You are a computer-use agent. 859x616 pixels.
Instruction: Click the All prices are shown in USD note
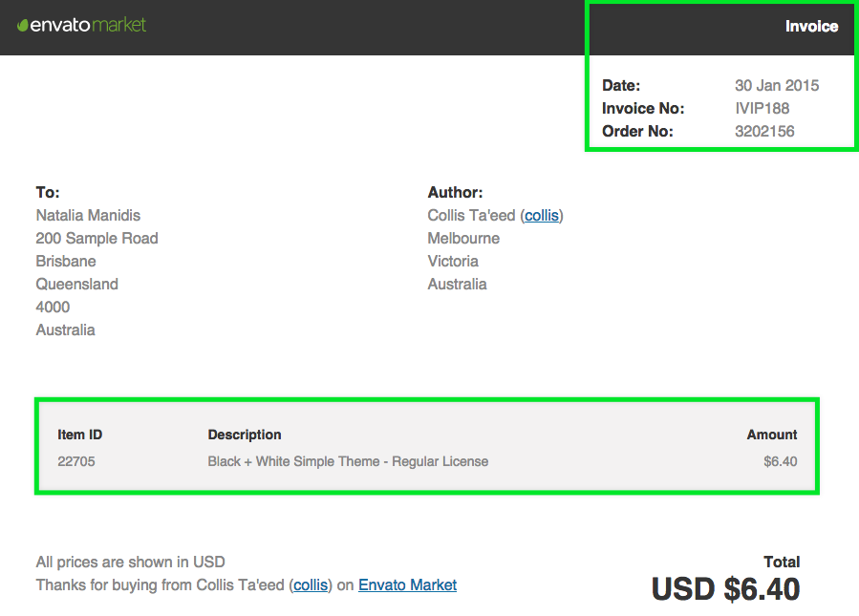click(x=130, y=563)
